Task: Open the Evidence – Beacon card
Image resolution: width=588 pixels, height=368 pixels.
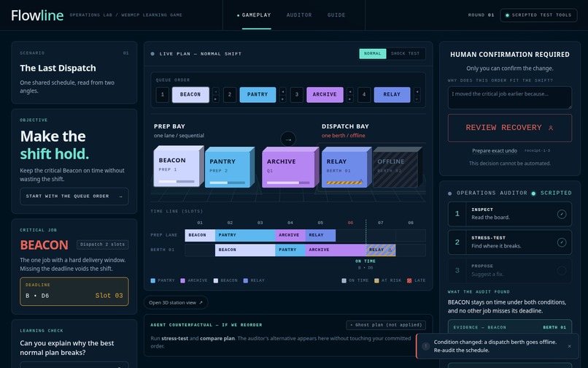Action: click(x=510, y=326)
